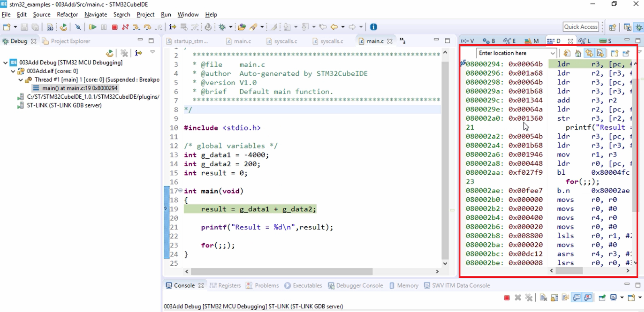This screenshot has height=312, width=644.
Task: Click the Quick Access field
Action: click(581, 27)
